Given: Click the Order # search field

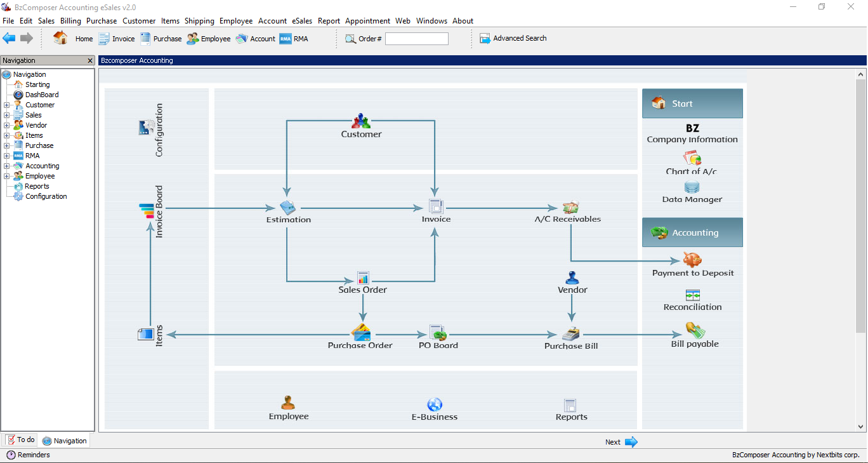Looking at the screenshot, I should tap(416, 39).
